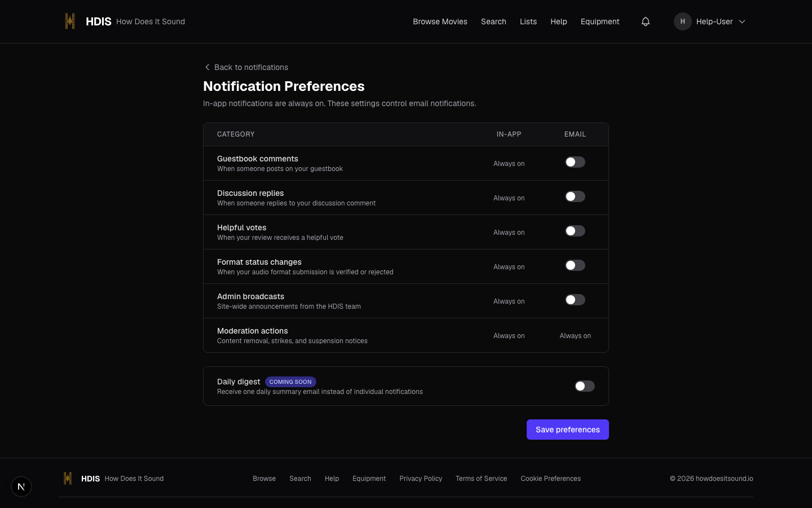The width and height of the screenshot is (812, 508).
Task: Click Notification Preferences heading
Action: [284, 86]
